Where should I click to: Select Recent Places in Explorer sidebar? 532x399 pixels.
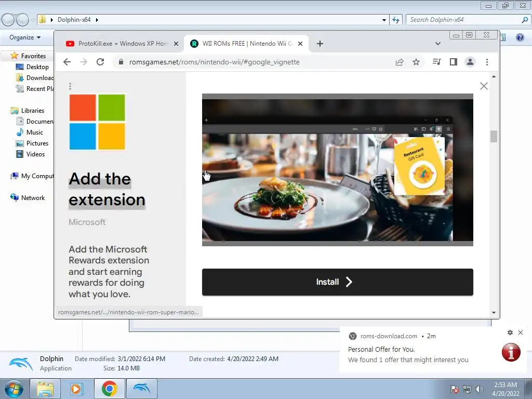click(35, 88)
